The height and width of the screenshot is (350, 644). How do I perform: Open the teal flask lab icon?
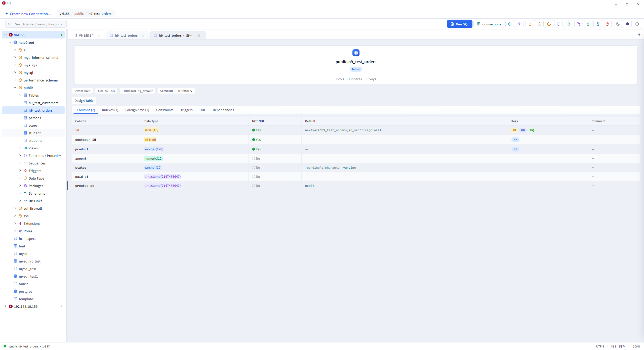(x=598, y=24)
